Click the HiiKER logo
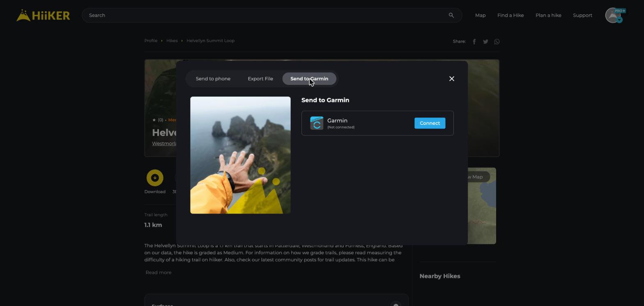Screen dimensions: 644x306 pyautogui.click(x=43, y=15)
